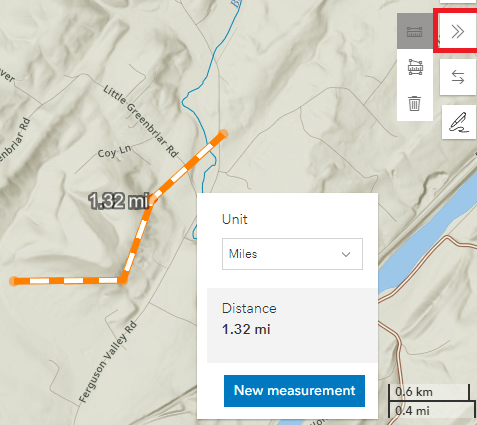Click the Coy Ln road label
477x425 pixels.
114,152
